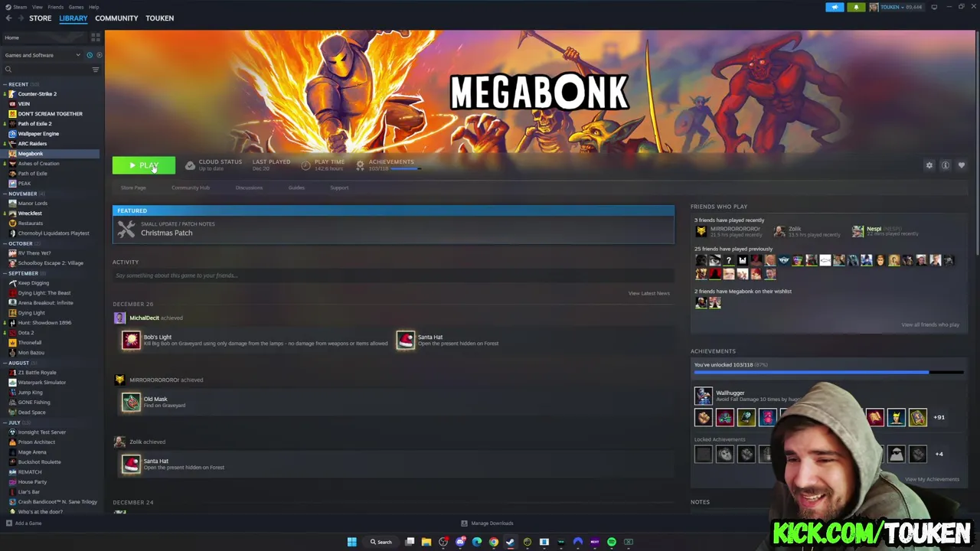The width and height of the screenshot is (980, 551).
Task: Open the Community Hub link
Action: (x=191, y=187)
